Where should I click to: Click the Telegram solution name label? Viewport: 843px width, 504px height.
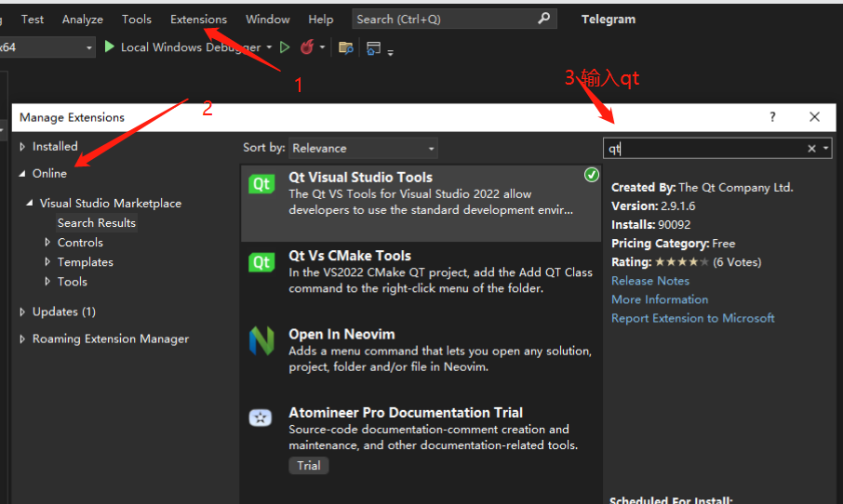(x=608, y=20)
